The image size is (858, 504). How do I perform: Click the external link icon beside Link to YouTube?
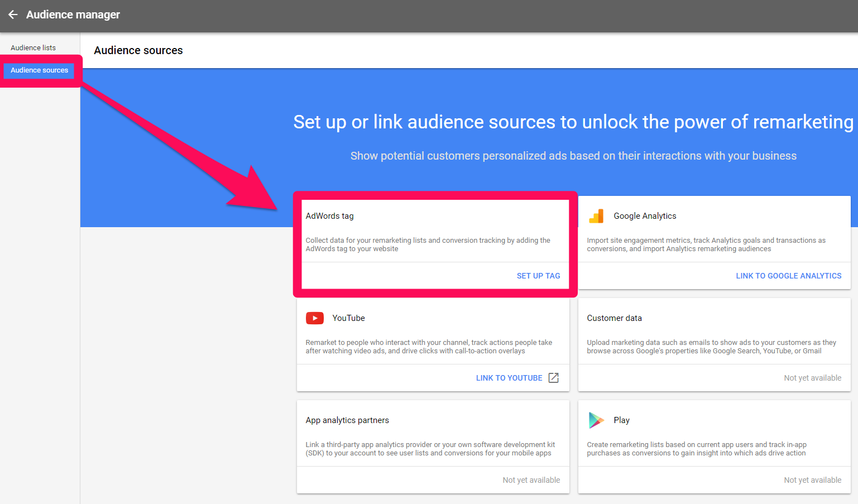[553, 378]
